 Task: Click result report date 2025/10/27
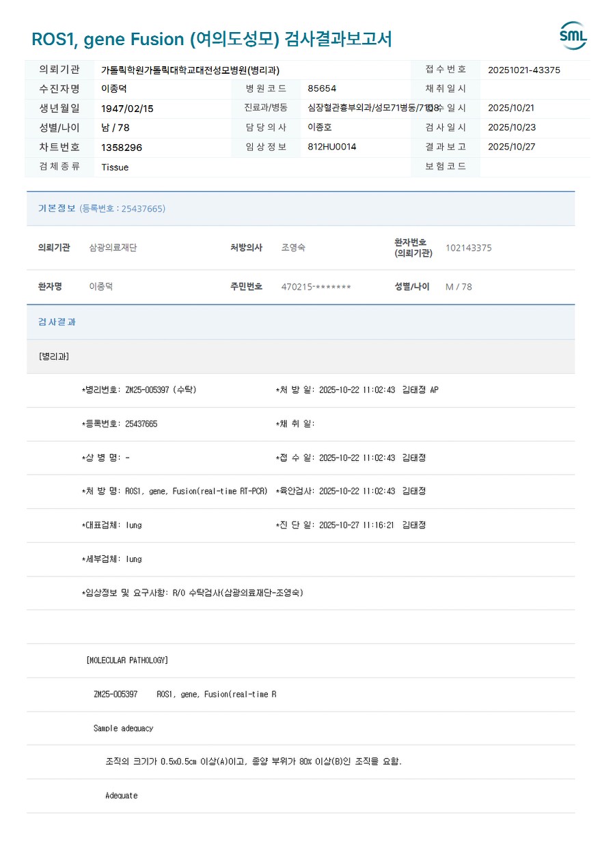[512, 147]
